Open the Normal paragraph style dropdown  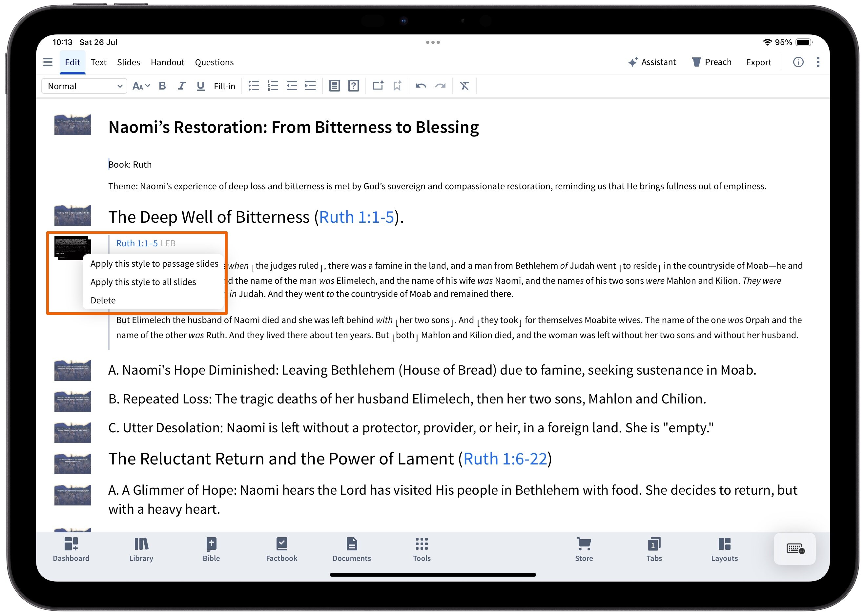(x=84, y=86)
